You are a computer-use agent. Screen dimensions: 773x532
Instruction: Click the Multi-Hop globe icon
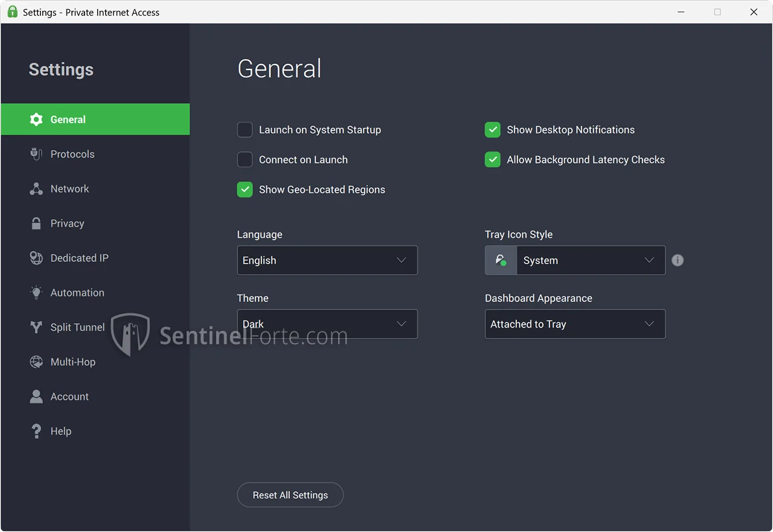click(36, 362)
